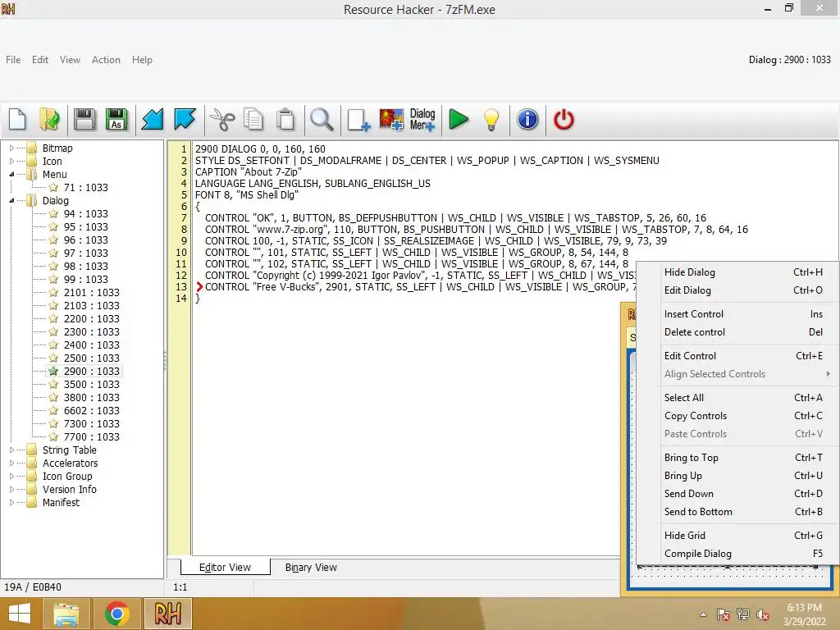Expand the Manifest tree node

click(11, 503)
